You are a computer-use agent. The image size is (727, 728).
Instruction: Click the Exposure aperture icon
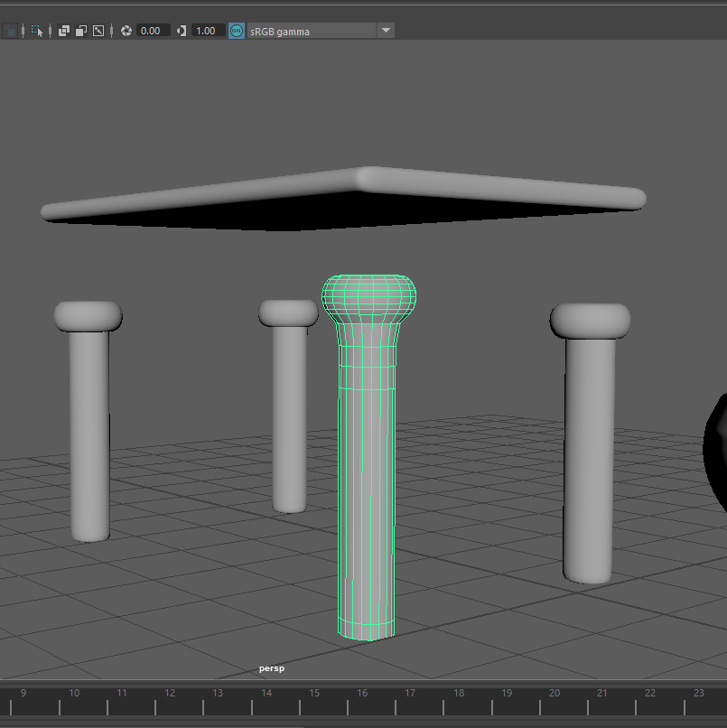click(x=126, y=31)
